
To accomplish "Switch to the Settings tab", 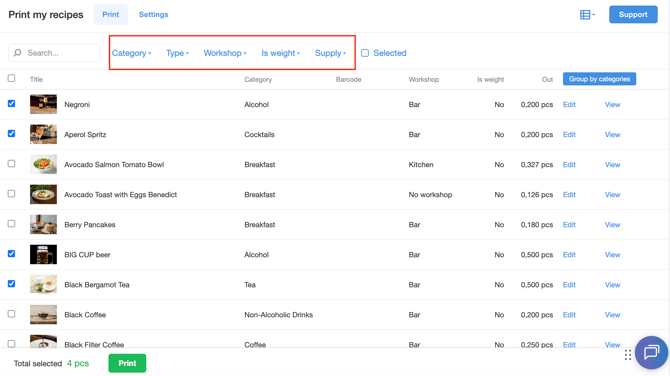I will tap(153, 15).
